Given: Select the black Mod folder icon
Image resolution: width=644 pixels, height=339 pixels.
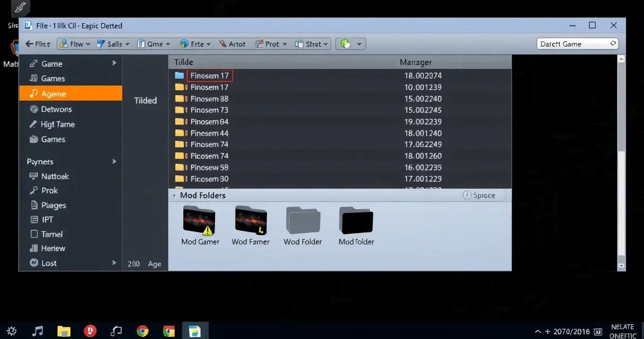Looking at the screenshot, I should coord(356,220).
